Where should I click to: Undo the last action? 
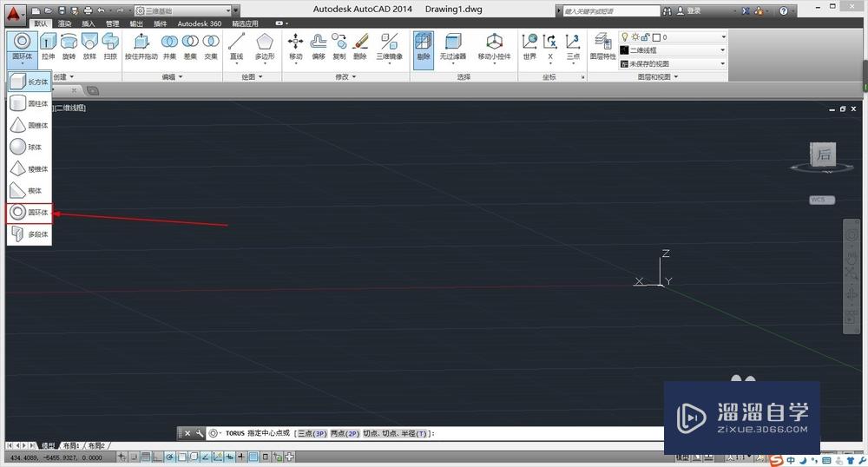pos(101,10)
